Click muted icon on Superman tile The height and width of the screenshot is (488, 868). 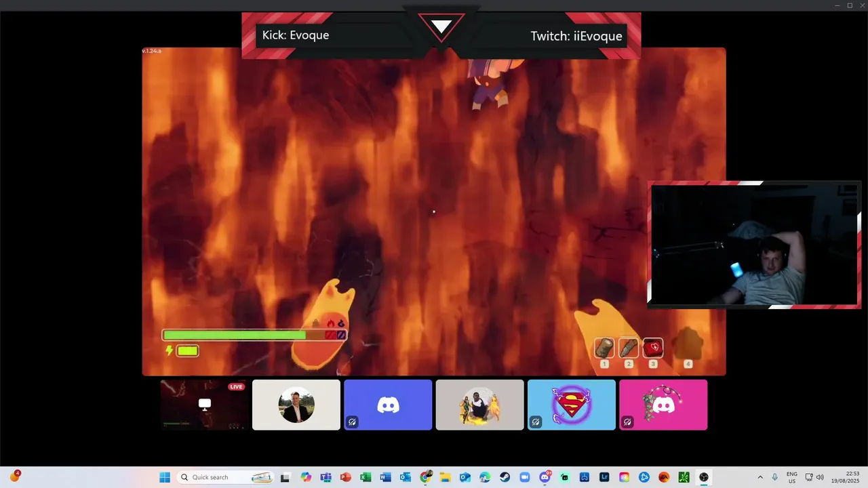tap(536, 422)
